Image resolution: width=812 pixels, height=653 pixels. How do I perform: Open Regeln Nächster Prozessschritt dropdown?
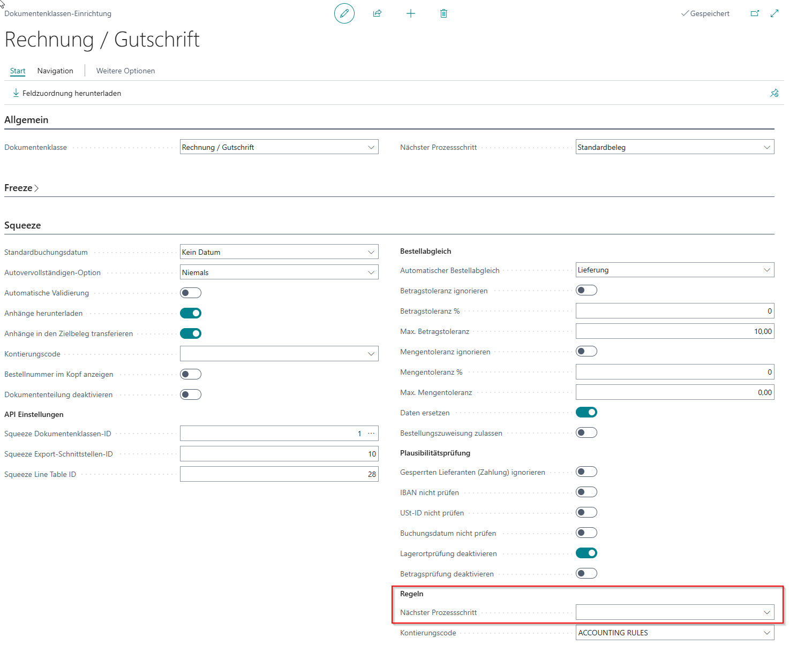pos(674,612)
